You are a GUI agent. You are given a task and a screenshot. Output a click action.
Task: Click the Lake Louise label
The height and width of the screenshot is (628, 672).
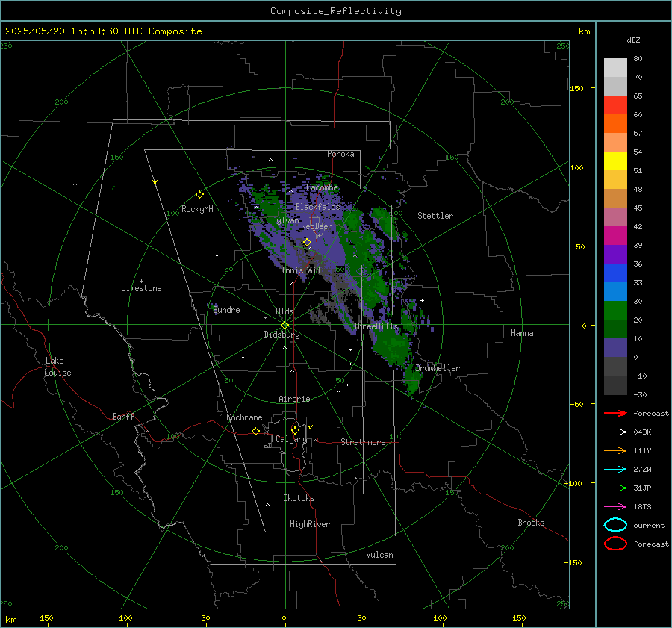(x=57, y=367)
